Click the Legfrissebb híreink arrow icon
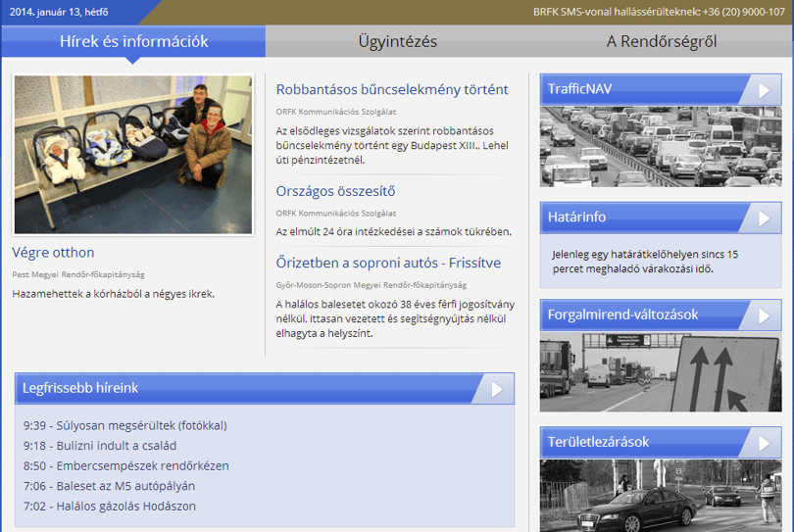Screen dimensions: 794x532 click(x=497, y=389)
